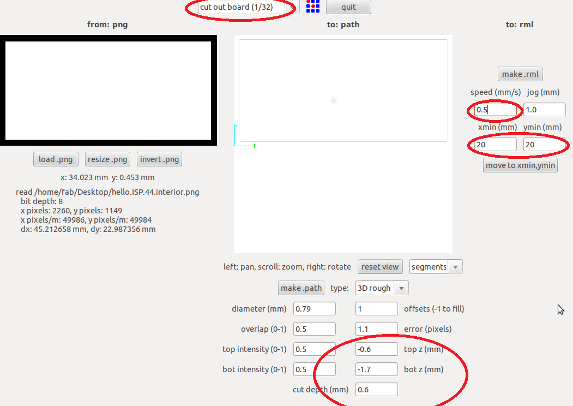
Task: Focus the jog (mm) field
Action: pos(544,110)
